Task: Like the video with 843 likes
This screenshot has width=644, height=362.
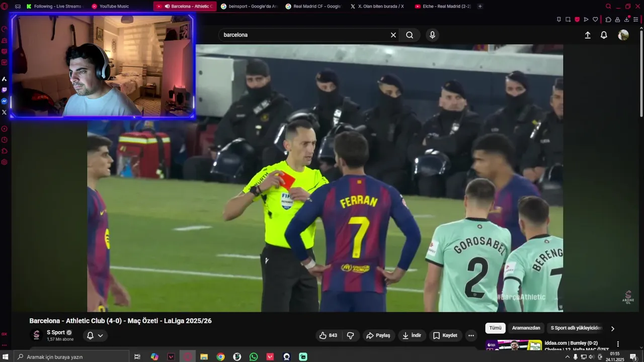Action: (x=328, y=335)
